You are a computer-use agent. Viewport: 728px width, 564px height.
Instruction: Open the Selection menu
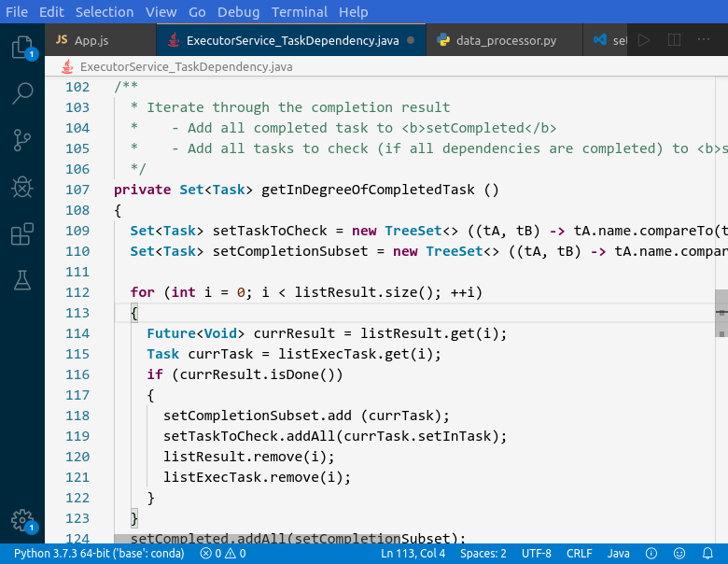click(105, 11)
